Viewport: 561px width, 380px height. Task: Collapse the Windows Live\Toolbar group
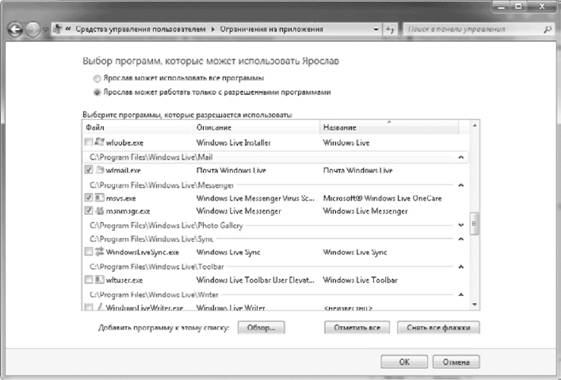tap(461, 267)
